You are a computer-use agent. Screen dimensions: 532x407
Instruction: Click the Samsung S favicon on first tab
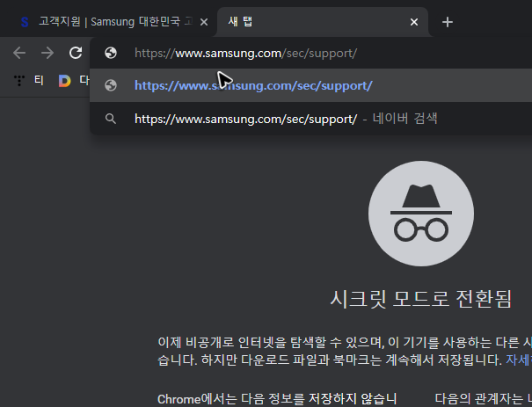pos(25,22)
